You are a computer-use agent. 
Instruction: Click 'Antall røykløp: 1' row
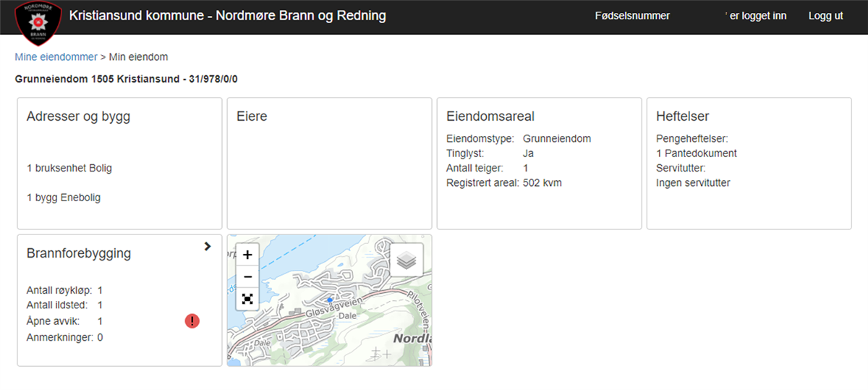[x=64, y=290]
